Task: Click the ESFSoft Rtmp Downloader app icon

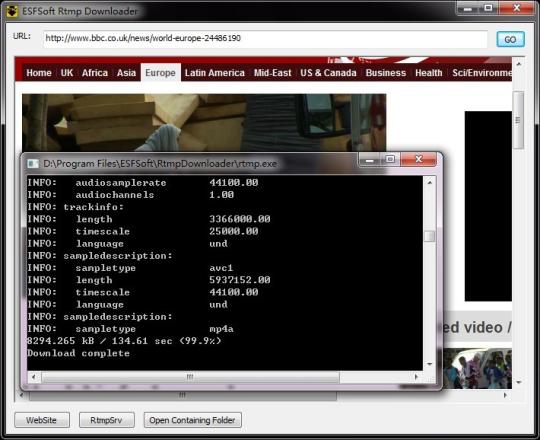Action: [x=12, y=11]
